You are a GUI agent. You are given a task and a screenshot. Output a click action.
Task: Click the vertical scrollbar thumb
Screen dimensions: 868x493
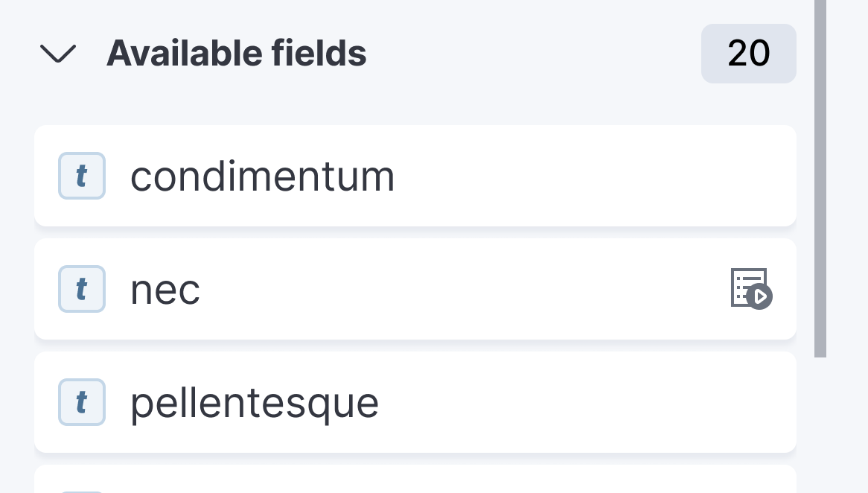[x=821, y=179]
